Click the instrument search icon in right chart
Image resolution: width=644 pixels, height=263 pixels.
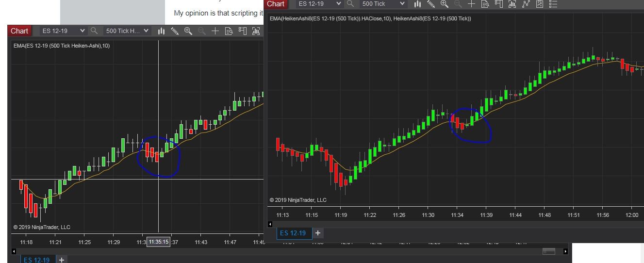coord(351,4)
